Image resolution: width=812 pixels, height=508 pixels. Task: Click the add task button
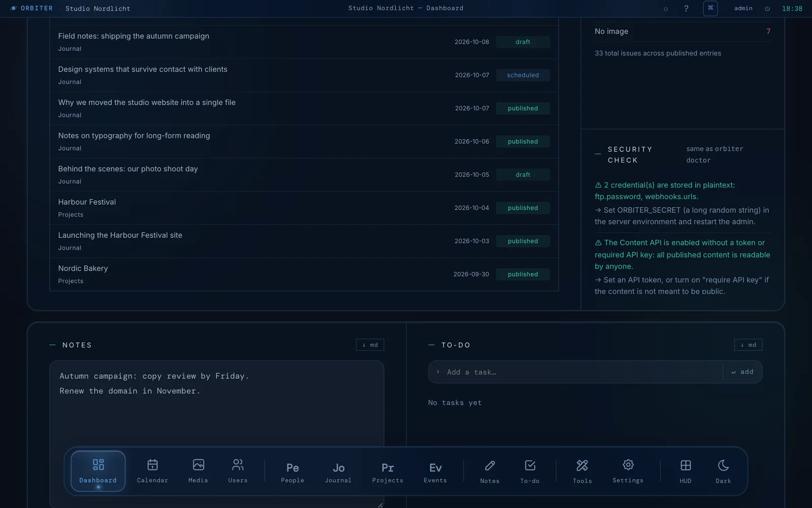point(742,372)
